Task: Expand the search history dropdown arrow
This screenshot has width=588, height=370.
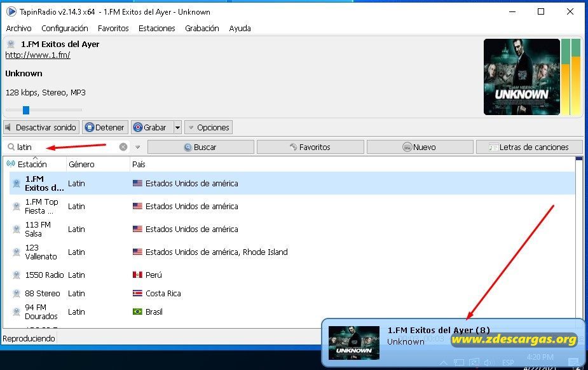Action: point(138,147)
